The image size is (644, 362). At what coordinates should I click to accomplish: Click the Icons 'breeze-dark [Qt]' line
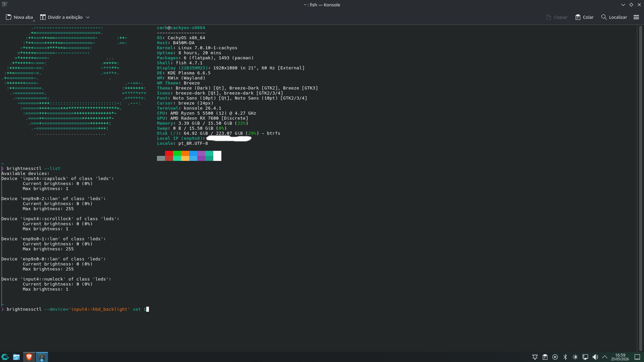coord(220,93)
